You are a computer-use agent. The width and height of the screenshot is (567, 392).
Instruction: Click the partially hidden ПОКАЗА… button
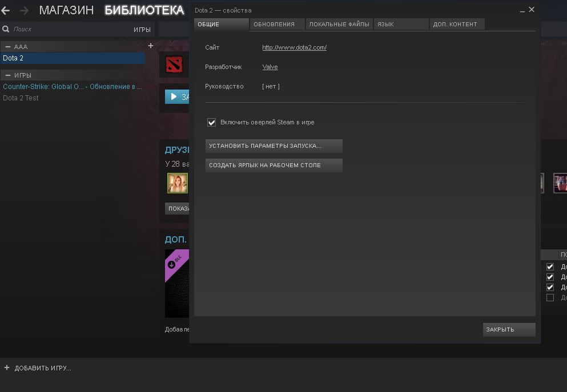pyautogui.click(x=177, y=208)
